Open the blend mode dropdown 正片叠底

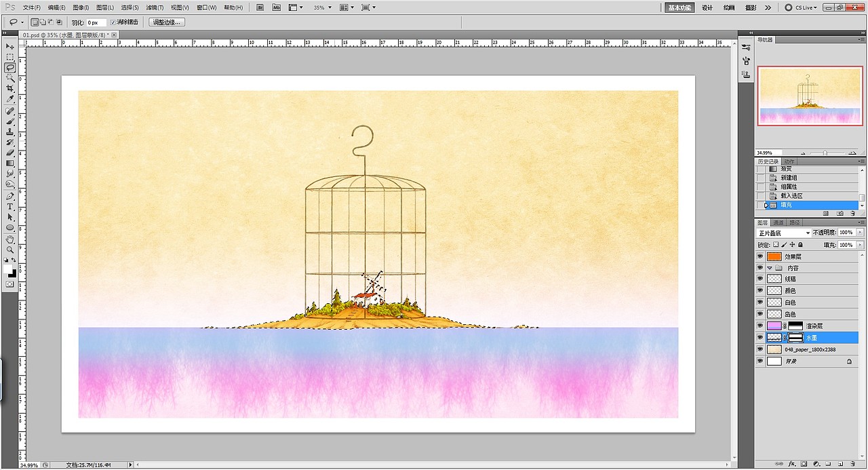[x=784, y=233]
